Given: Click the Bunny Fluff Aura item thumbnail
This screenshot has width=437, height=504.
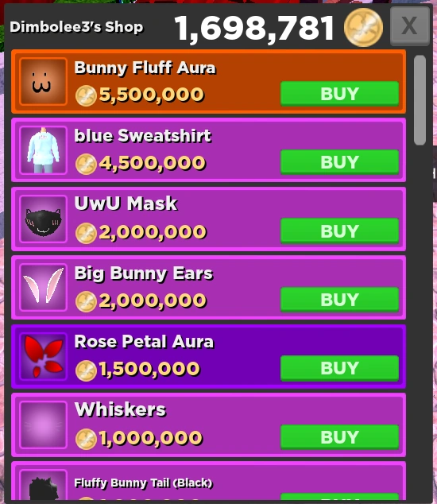Looking at the screenshot, I should (44, 82).
